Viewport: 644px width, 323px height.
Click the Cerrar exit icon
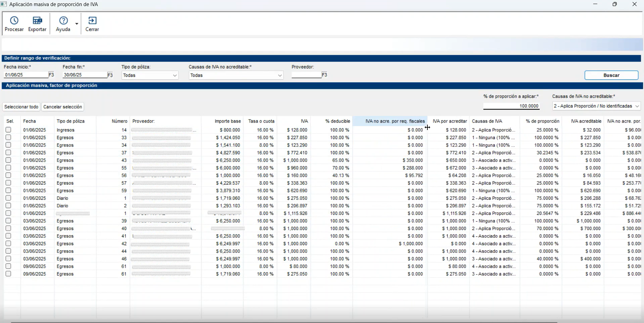click(x=92, y=21)
